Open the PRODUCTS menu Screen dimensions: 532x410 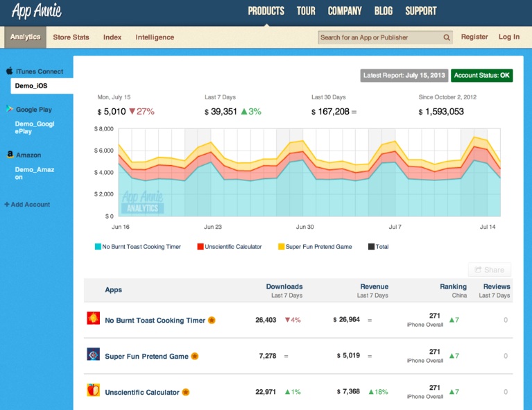coord(266,11)
